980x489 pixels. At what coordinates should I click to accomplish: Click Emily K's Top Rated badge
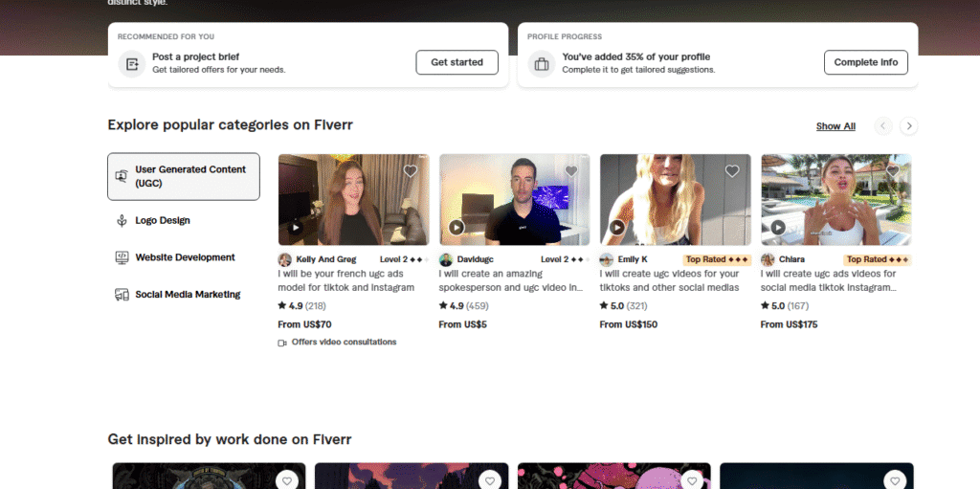(717, 259)
